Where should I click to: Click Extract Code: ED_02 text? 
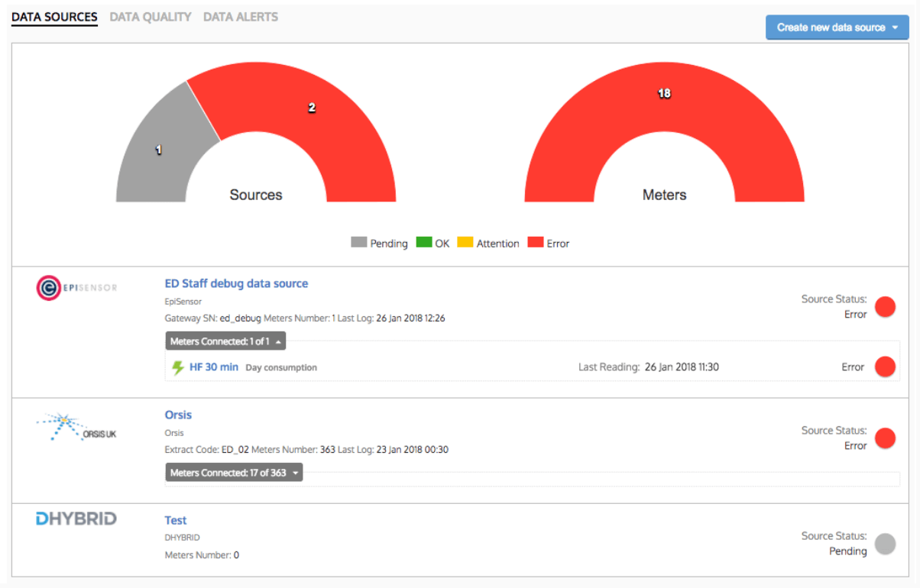click(x=206, y=450)
